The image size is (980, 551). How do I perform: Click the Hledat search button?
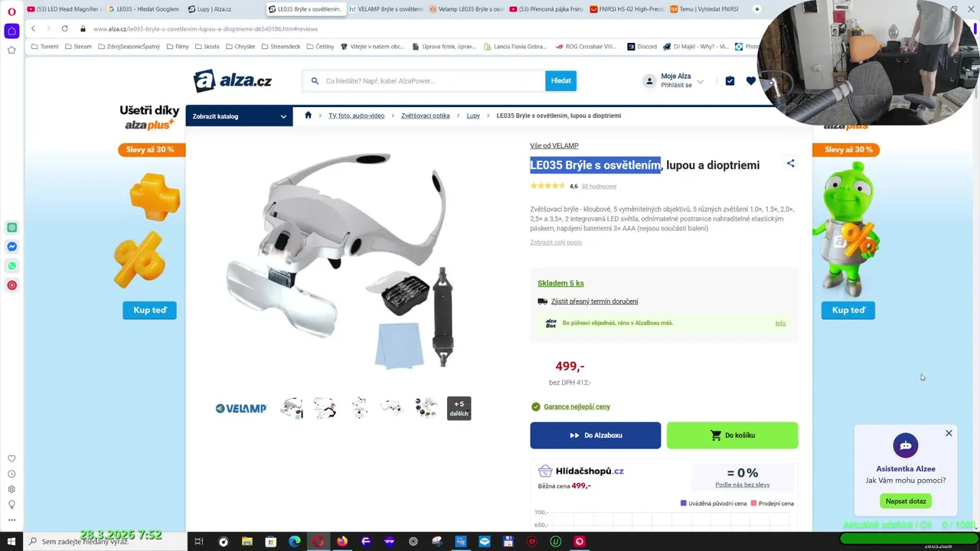pyautogui.click(x=560, y=80)
